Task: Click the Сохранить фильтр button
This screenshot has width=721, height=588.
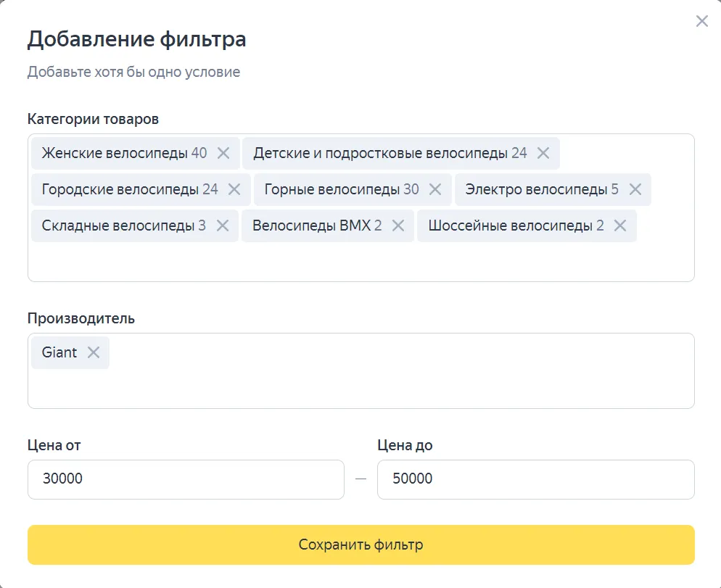Action: 361,544
